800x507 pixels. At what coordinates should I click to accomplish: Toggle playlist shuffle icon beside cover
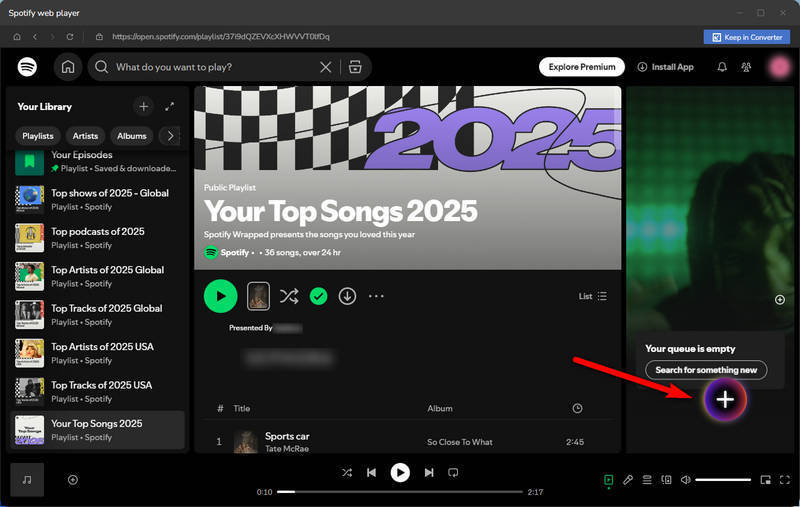click(x=289, y=296)
